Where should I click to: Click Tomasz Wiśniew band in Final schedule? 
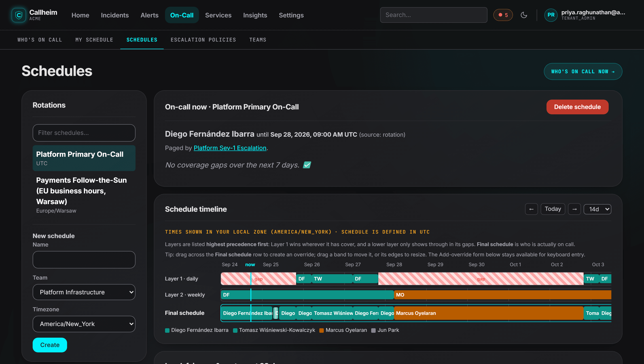pyautogui.click(x=332, y=313)
